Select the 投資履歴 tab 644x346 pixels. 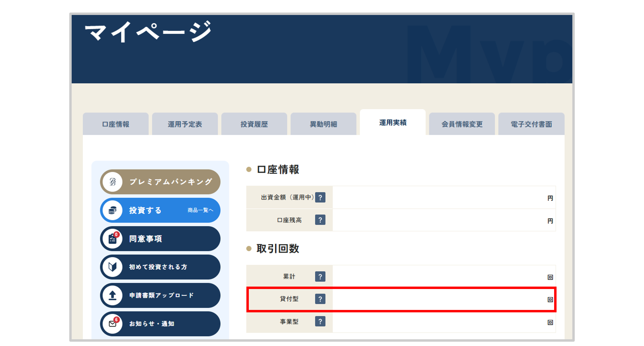tap(254, 124)
